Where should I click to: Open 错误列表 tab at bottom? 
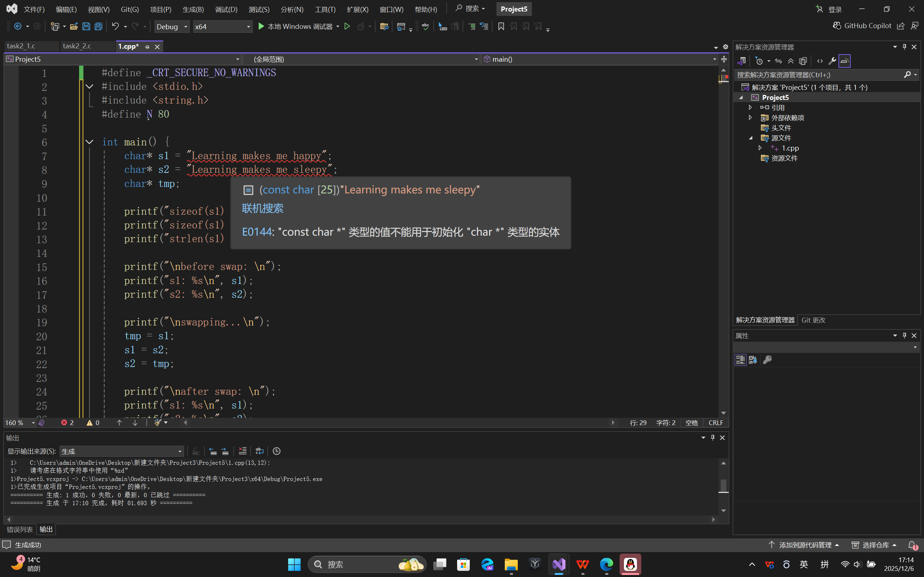[x=20, y=529]
